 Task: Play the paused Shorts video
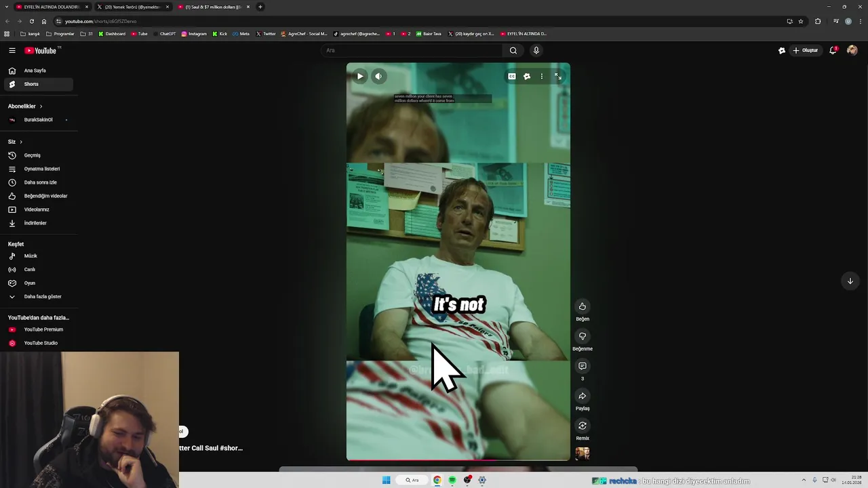click(x=360, y=77)
